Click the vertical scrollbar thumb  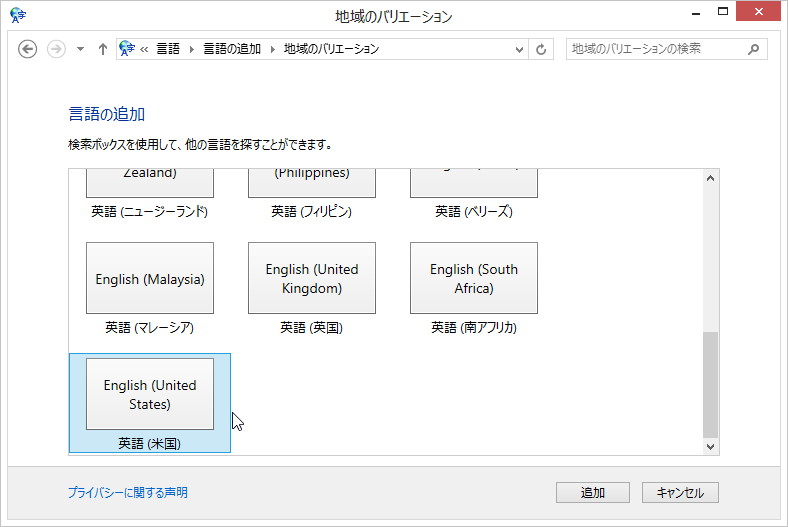coord(710,385)
